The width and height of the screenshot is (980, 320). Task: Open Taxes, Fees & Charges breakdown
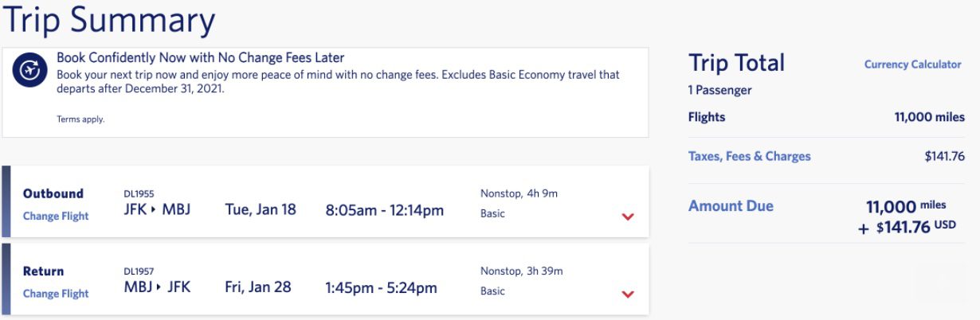pyautogui.click(x=749, y=156)
